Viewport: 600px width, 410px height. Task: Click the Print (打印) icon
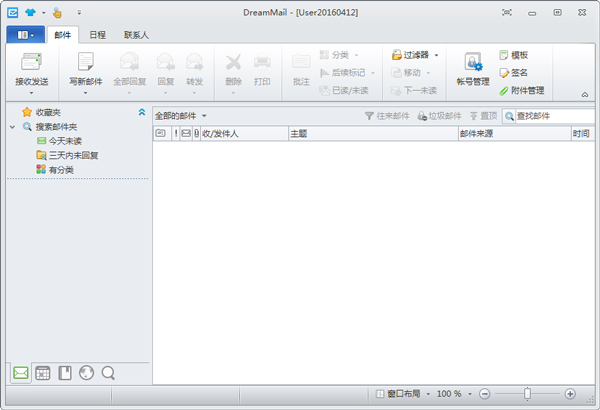tap(262, 62)
